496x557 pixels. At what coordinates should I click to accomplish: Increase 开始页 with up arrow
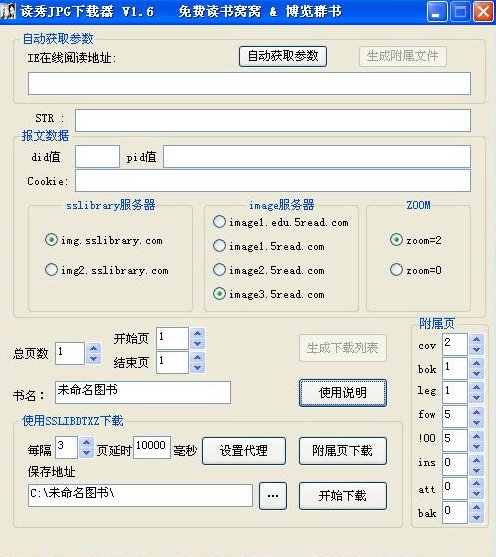(198, 333)
